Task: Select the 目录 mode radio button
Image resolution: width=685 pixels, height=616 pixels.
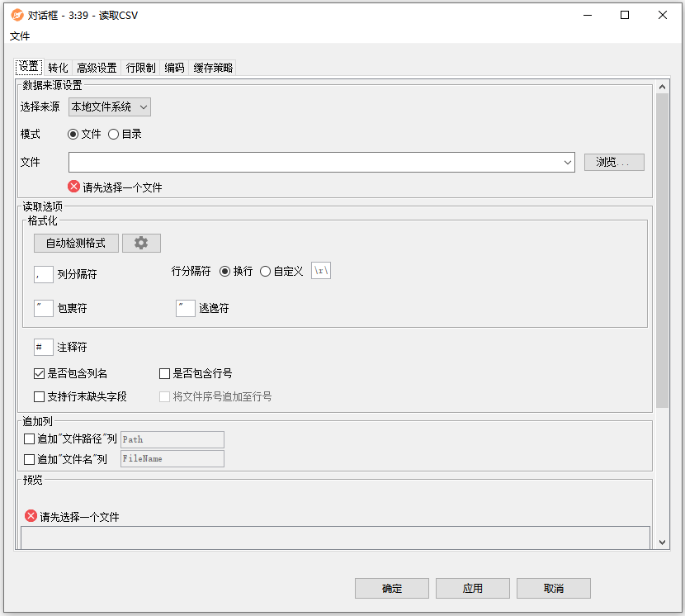Action: pos(114,134)
